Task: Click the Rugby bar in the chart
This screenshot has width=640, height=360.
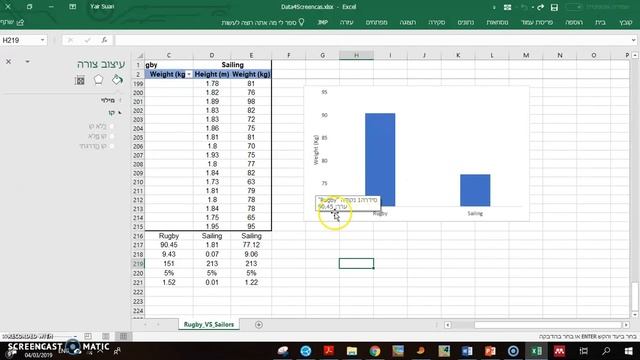Action: point(380,160)
